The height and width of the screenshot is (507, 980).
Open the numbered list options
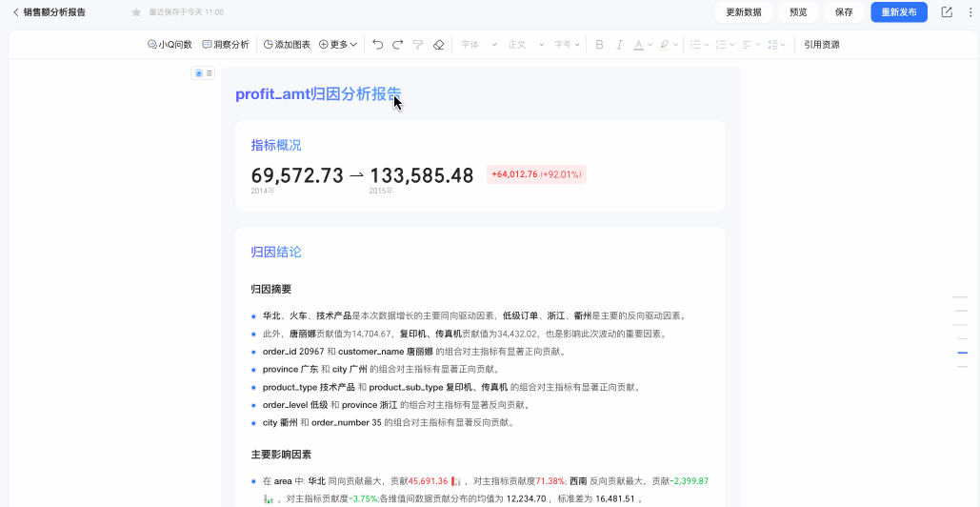(725, 45)
